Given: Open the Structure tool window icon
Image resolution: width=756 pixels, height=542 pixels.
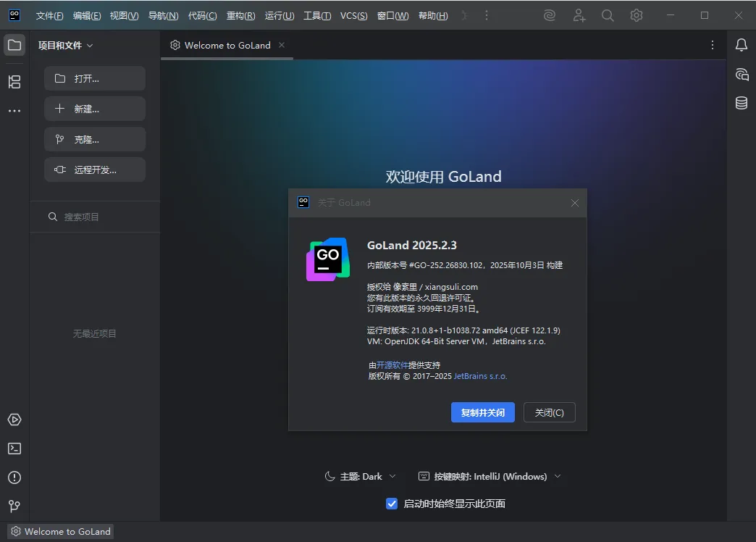Looking at the screenshot, I should (x=14, y=82).
